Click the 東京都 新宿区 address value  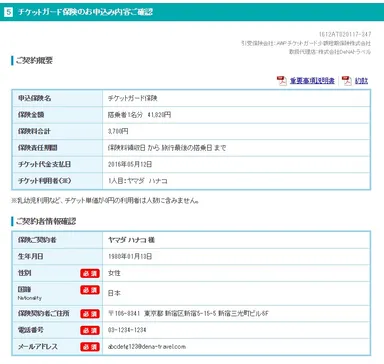point(188,314)
